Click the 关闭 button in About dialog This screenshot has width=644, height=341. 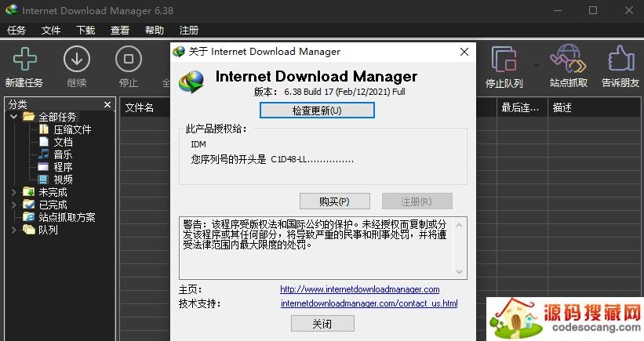point(322,324)
